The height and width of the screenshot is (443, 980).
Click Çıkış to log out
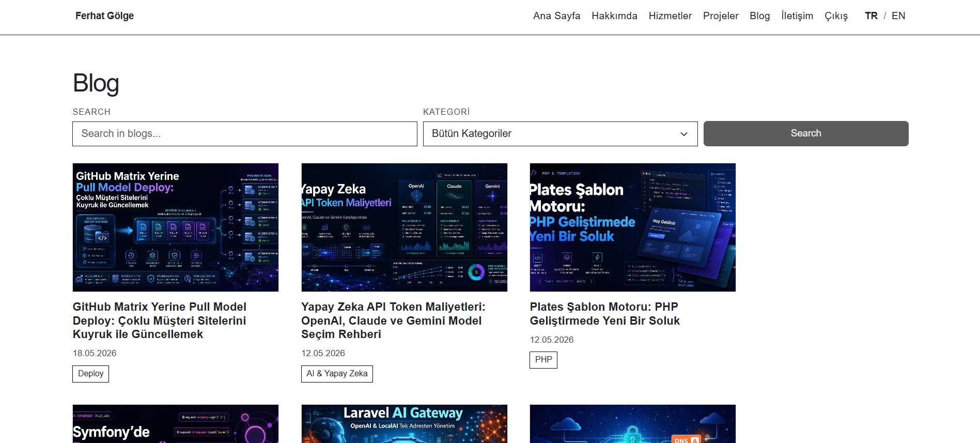836,16
